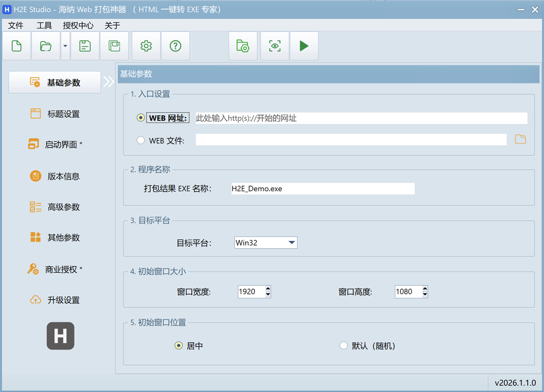Open the 目标平台 Win32 dropdown

[x=292, y=242]
